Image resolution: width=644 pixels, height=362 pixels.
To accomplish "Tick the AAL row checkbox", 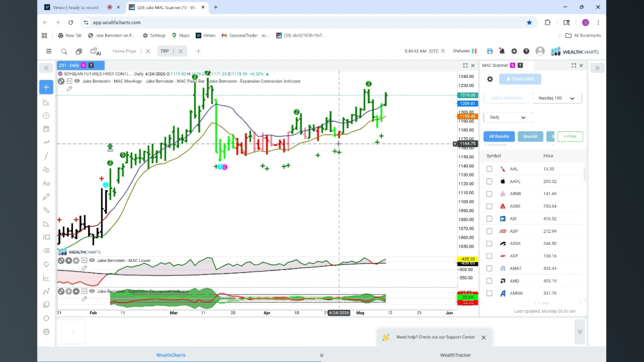I will point(489,169).
